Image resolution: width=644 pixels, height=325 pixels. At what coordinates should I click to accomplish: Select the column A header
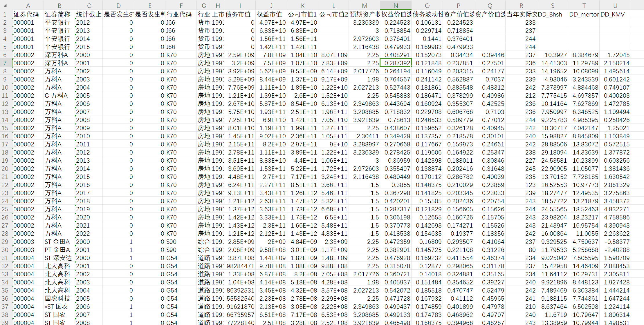[28, 6]
